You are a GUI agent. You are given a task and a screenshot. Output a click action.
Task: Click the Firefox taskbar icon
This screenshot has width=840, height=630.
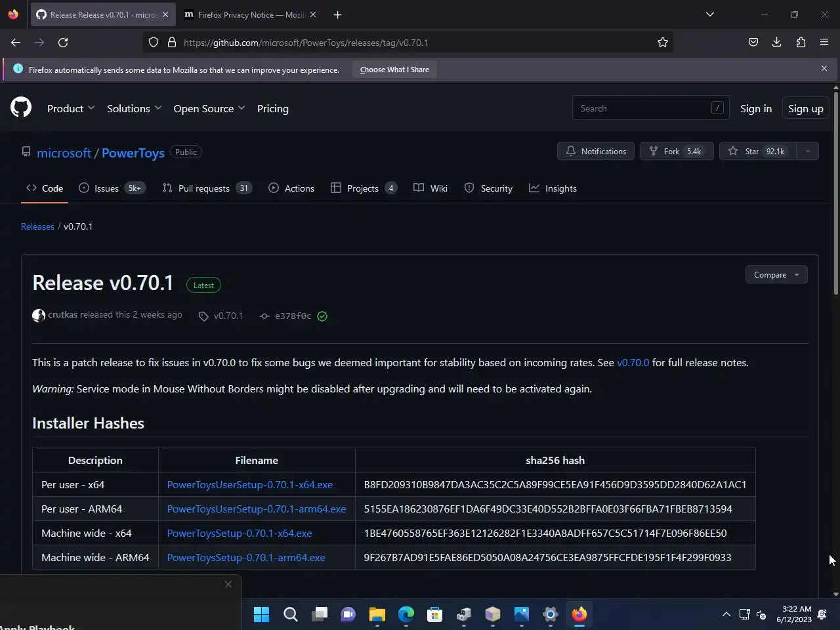coord(579,614)
